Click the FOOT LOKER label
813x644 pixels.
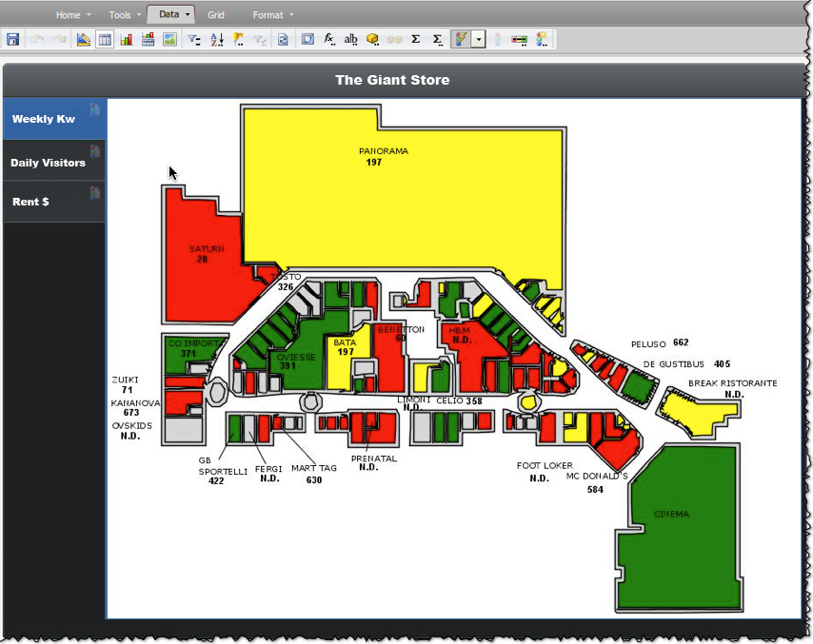click(x=545, y=466)
